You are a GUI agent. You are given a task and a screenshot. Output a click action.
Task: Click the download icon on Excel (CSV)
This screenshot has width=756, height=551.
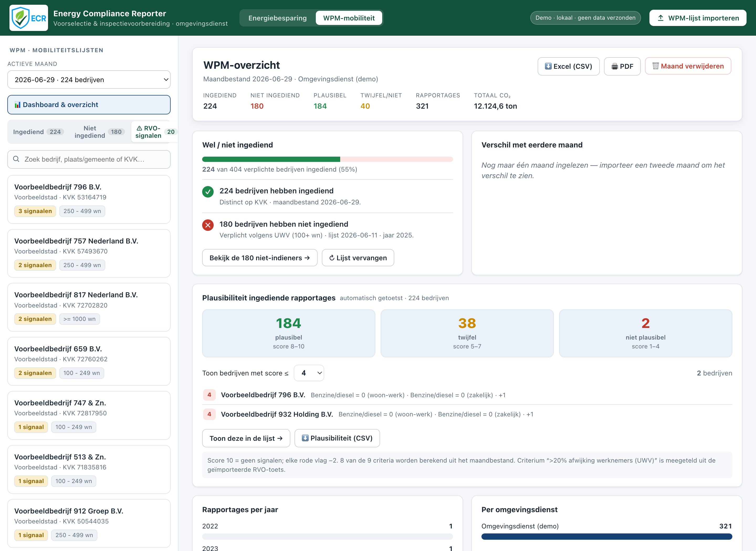click(548, 66)
